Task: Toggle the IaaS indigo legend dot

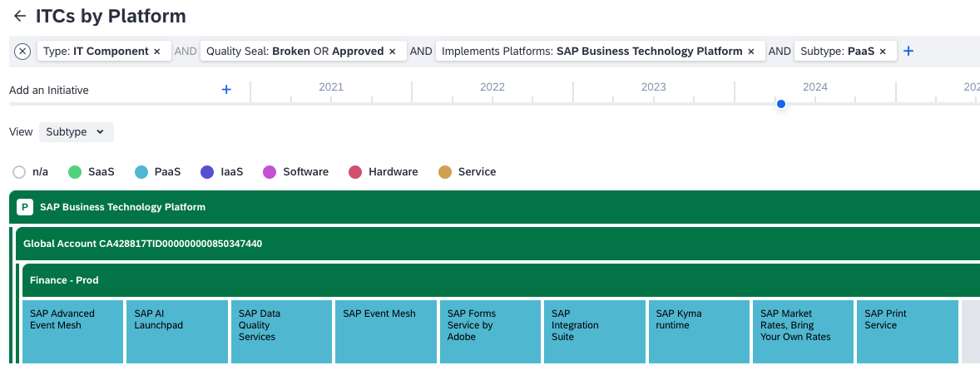Action: [x=207, y=172]
